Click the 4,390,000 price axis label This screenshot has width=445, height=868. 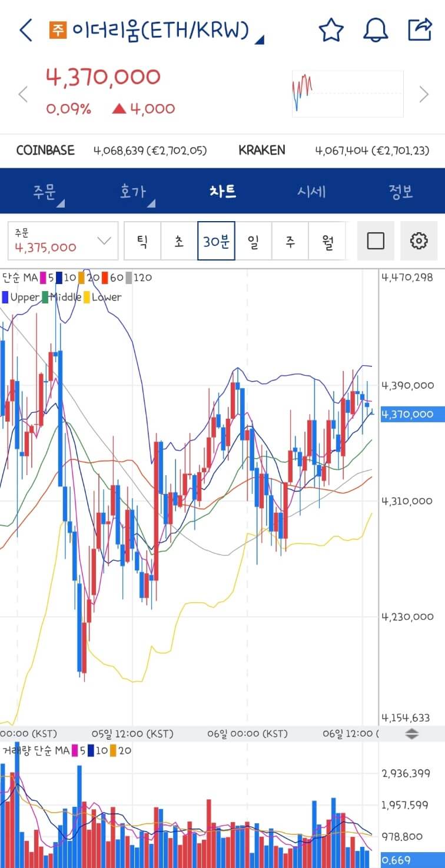[x=407, y=385]
